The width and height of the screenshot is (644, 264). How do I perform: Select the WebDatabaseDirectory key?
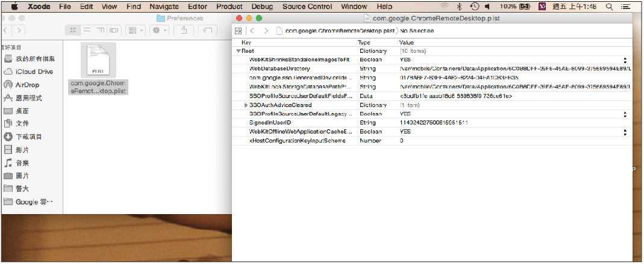(x=280, y=69)
